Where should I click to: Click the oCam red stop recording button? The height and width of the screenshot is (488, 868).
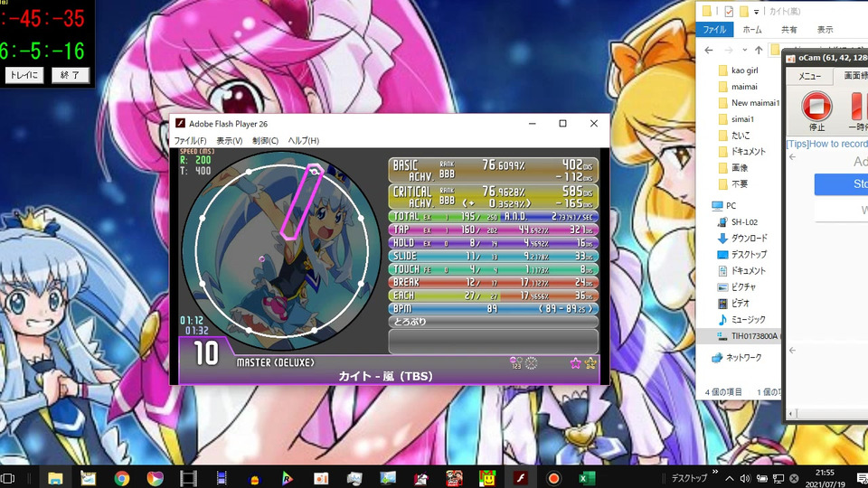[x=816, y=106]
